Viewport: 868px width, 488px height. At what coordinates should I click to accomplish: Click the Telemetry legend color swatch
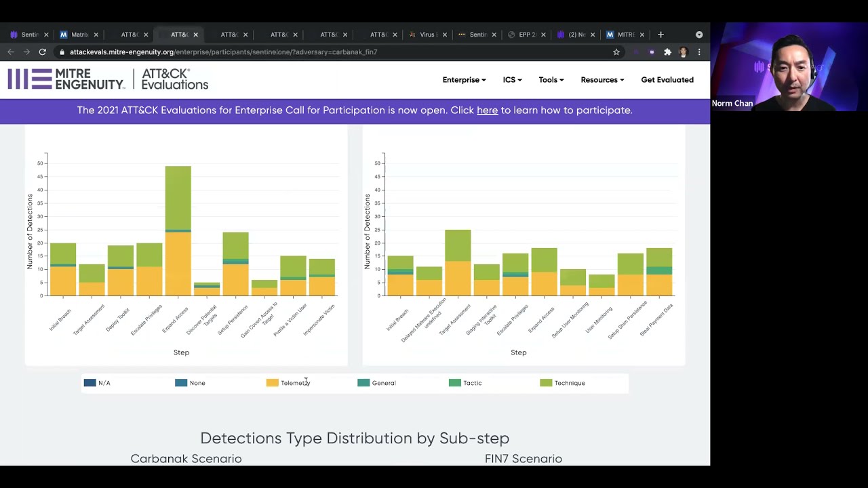[x=272, y=383]
